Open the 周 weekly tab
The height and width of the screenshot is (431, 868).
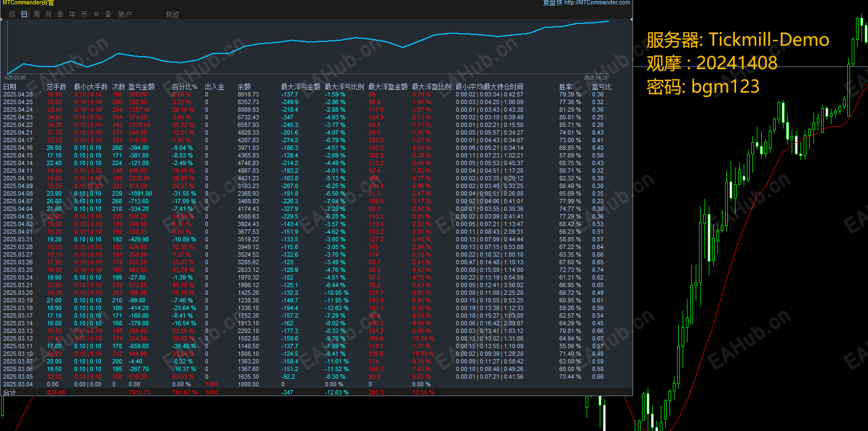37,14
